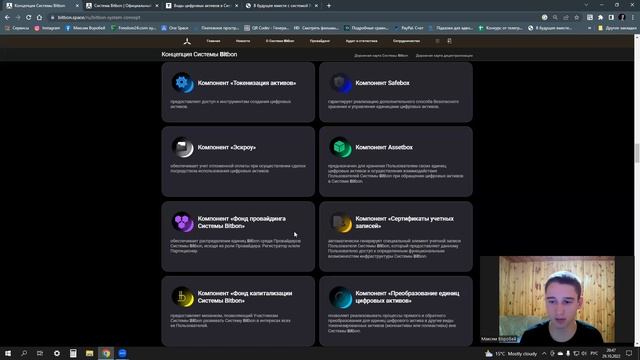Image resolution: width=640 pixels, height=360 pixels.
Task: Open the notification center icon
Action: pos(629,353)
